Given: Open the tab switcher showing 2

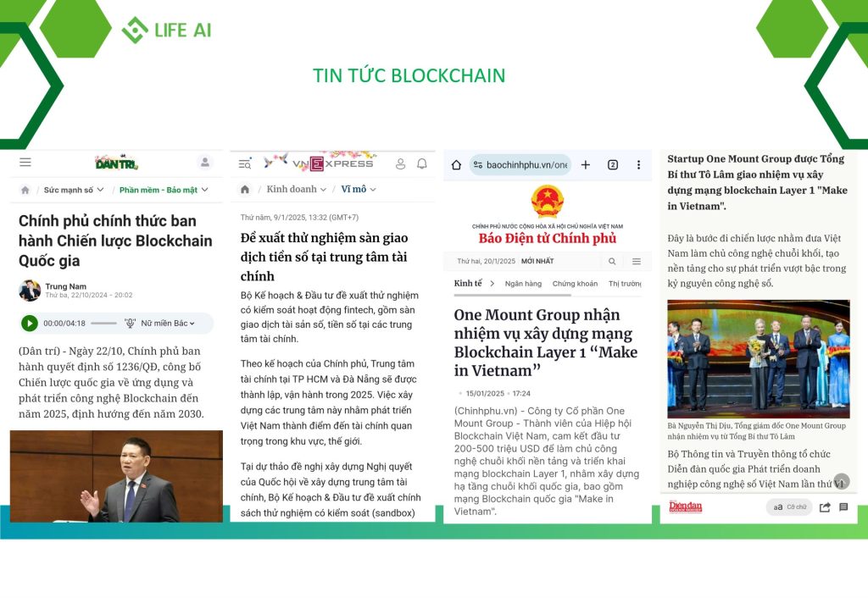Looking at the screenshot, I should pos(613,165).
